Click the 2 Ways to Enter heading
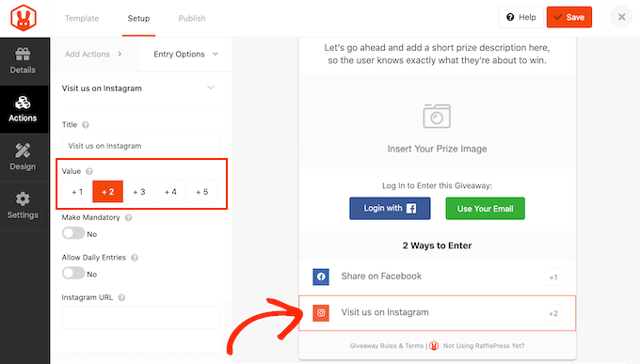 [437, 245]
